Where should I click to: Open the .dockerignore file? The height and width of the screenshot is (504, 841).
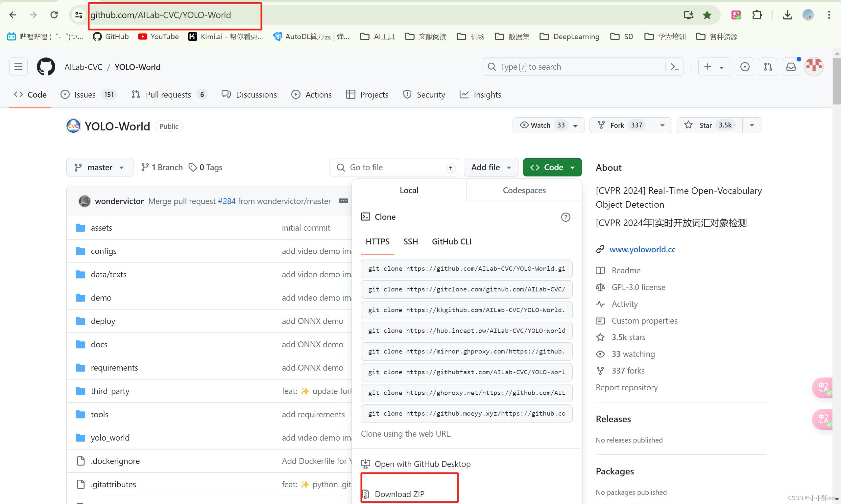tap(115, 461)
